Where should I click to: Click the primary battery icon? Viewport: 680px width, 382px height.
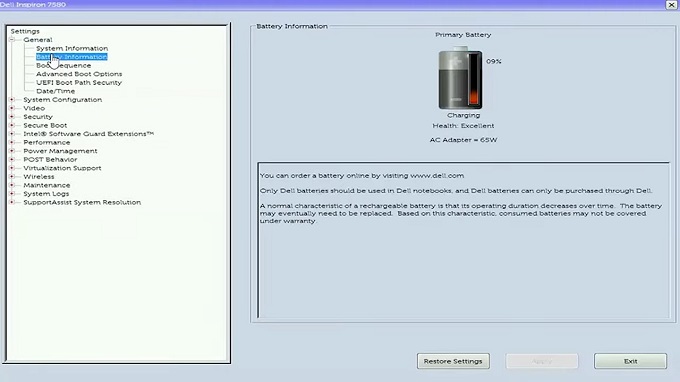[x=460, y=78]
